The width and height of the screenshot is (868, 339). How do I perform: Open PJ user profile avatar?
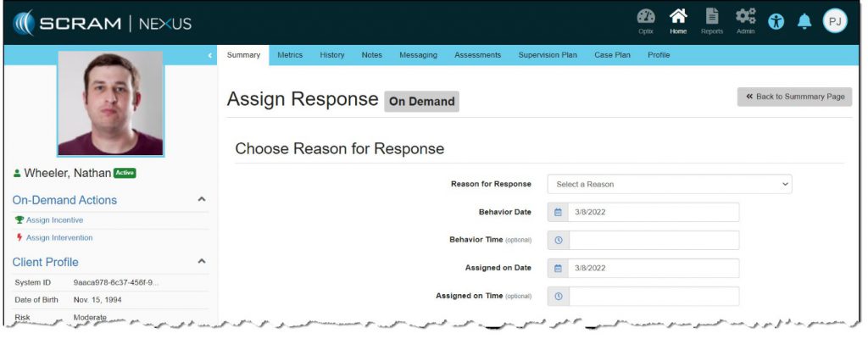pos(834,23)
